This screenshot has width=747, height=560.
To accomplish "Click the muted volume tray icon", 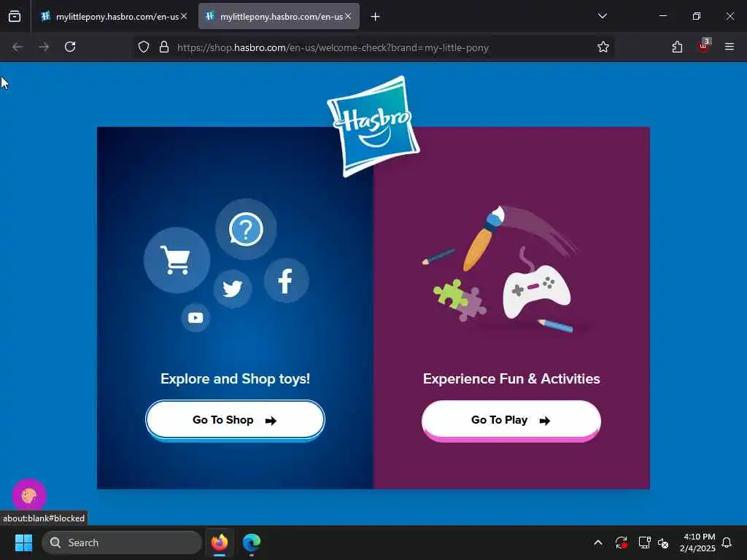I will coord(663,542).
